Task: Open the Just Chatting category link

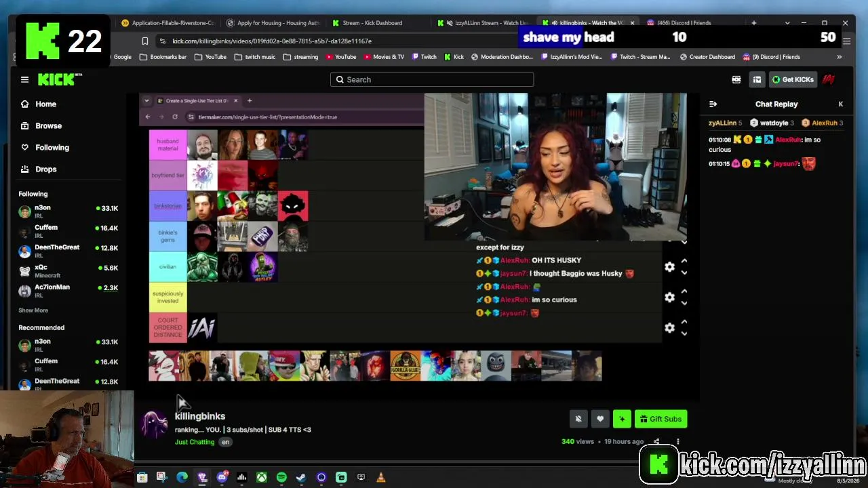Action: [x=195, y=442]
